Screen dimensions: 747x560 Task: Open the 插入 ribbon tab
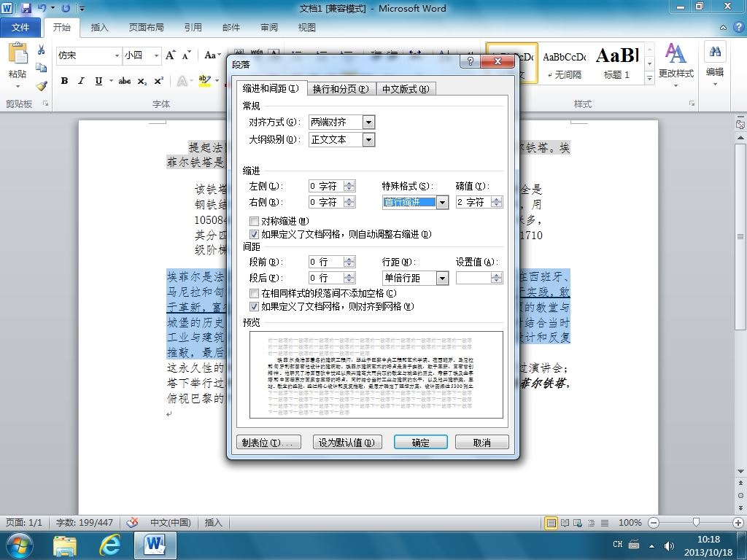click(99, 28)
